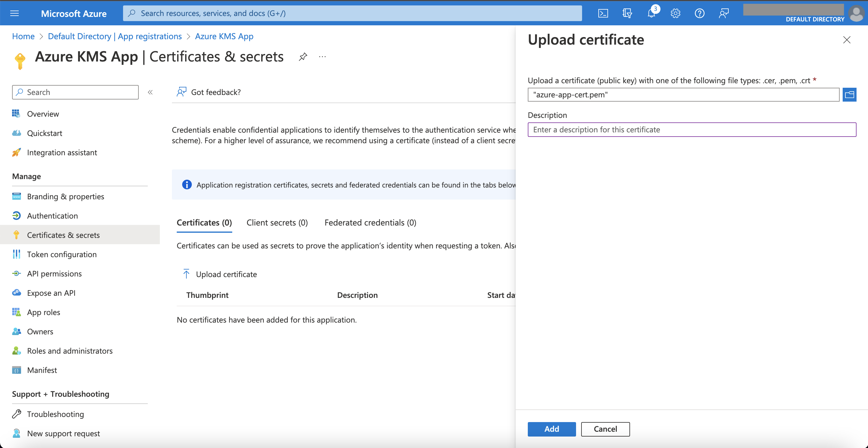
Task: Switch to Certificates (0) tab
Action: (204, 222)
